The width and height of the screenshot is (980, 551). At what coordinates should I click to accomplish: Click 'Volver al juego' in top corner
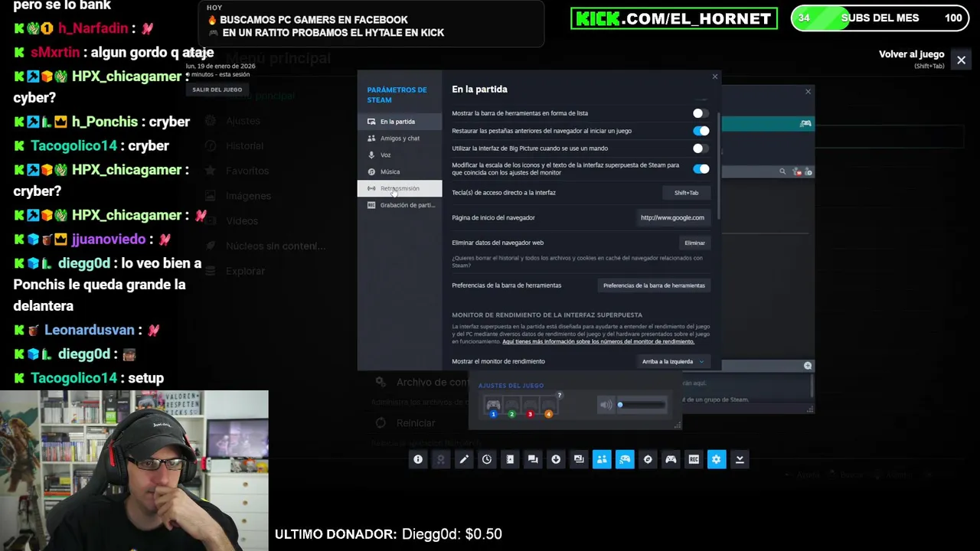tap(911, 54)
